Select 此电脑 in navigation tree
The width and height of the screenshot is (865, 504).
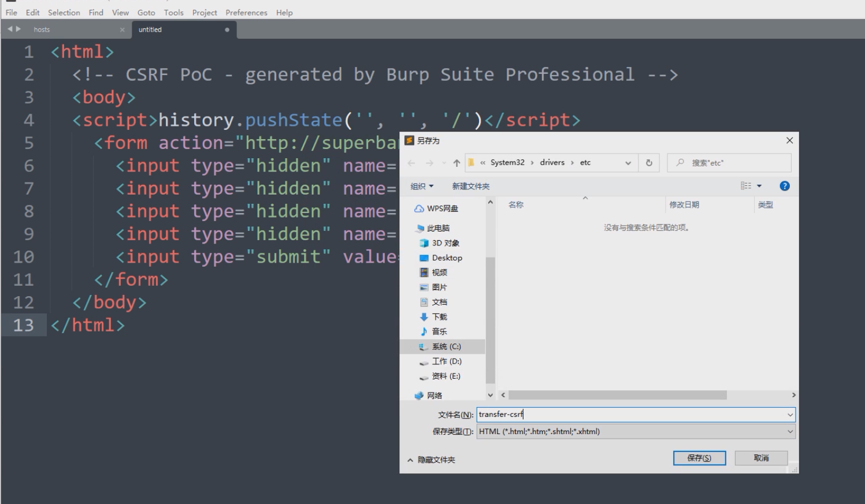(433, 228)
